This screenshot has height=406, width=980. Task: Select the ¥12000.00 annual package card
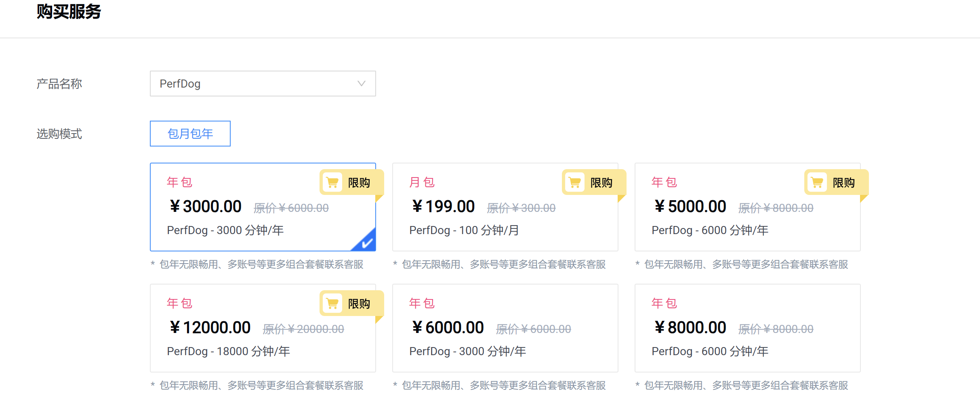(263, 328)
